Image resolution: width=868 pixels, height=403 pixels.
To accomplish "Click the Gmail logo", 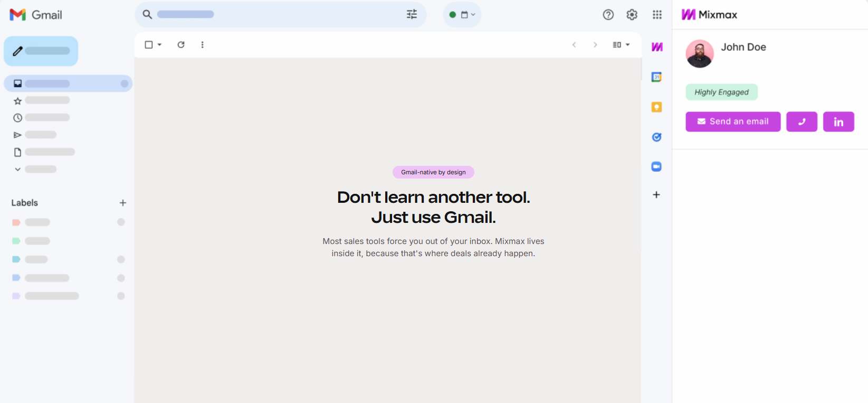I will pyautogui.click(x=36, y=15).
